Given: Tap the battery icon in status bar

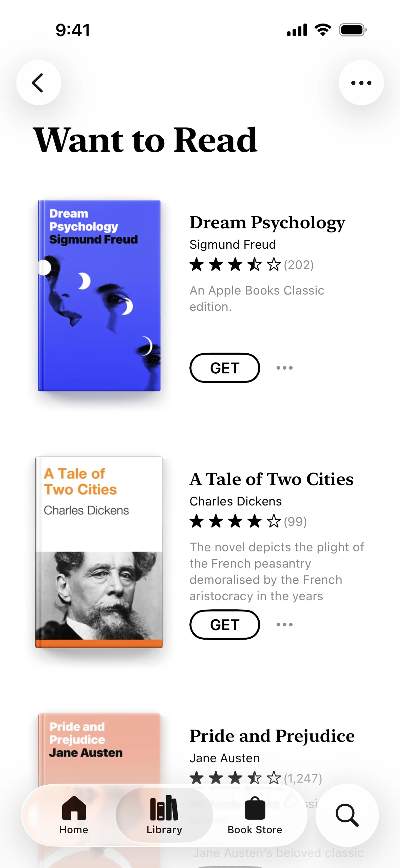Looking at the screenshot, I should (352, 30).
